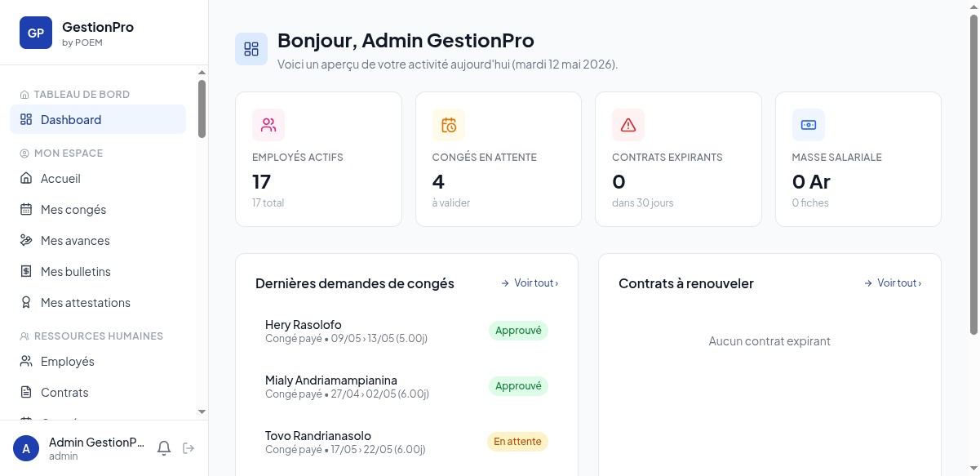Click the Mes congés calendar icon
The width and height of the screenshot is (980, 476).
26,209
